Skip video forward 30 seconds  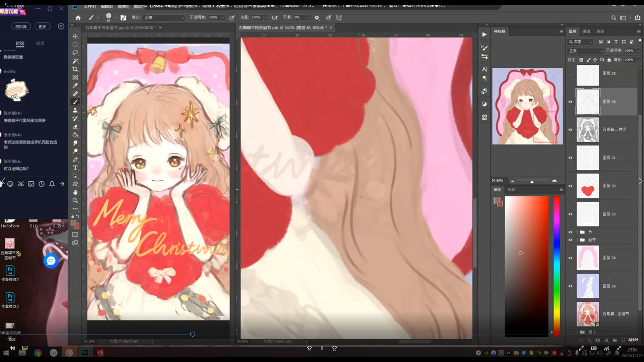[x=334, y=348]
